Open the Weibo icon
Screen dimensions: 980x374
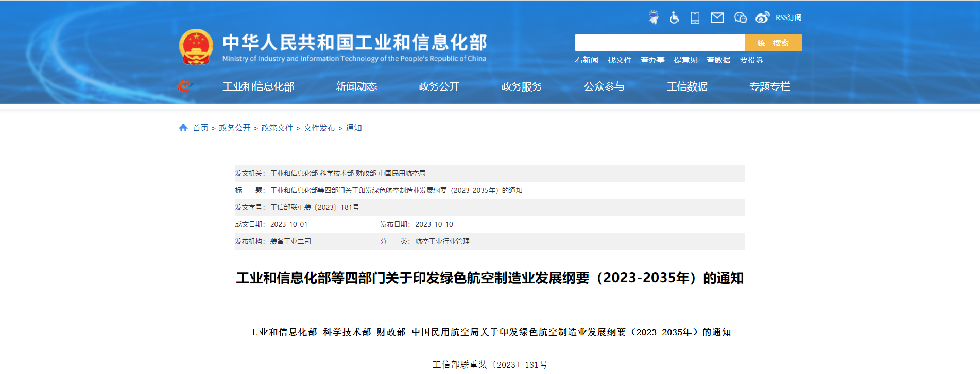(x=762, y=17)
